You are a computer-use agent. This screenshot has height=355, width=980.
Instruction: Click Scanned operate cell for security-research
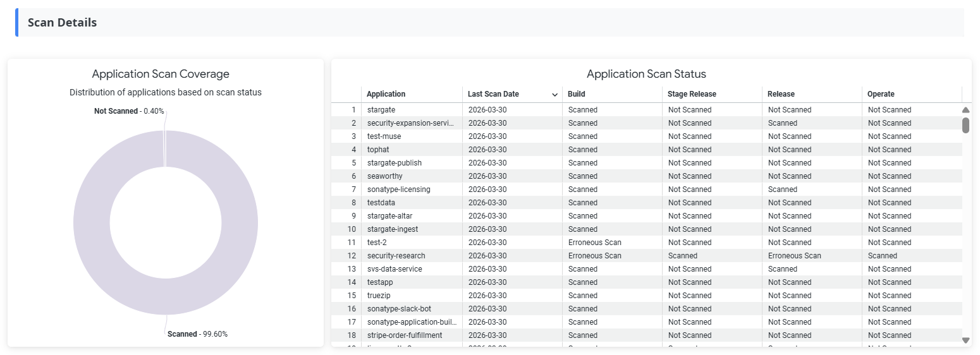912,256
